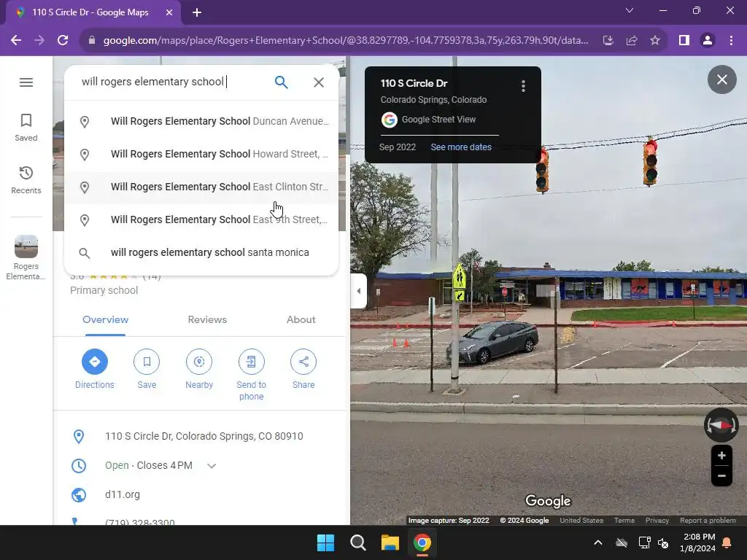The height and width of the screenshot is (560, 747).
Task: Open the Terms link in footer
Action: click(x=624, y=521)
